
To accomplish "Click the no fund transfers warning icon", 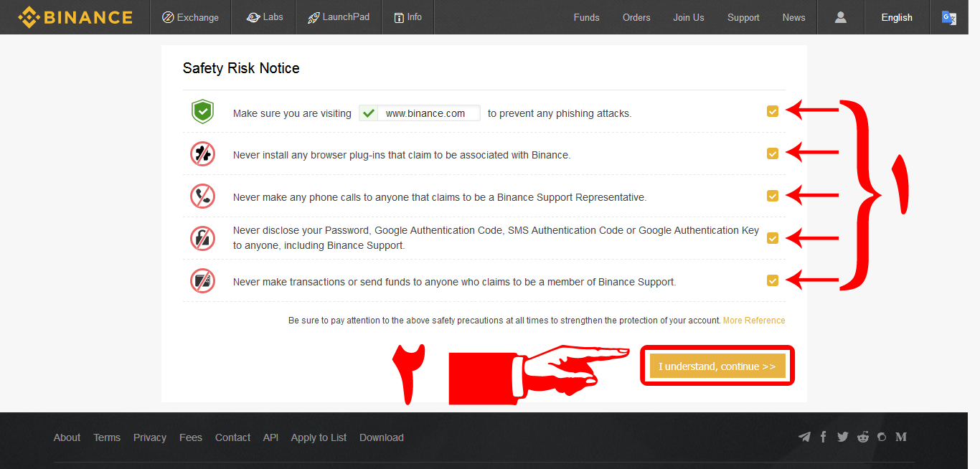I will 203,280.
